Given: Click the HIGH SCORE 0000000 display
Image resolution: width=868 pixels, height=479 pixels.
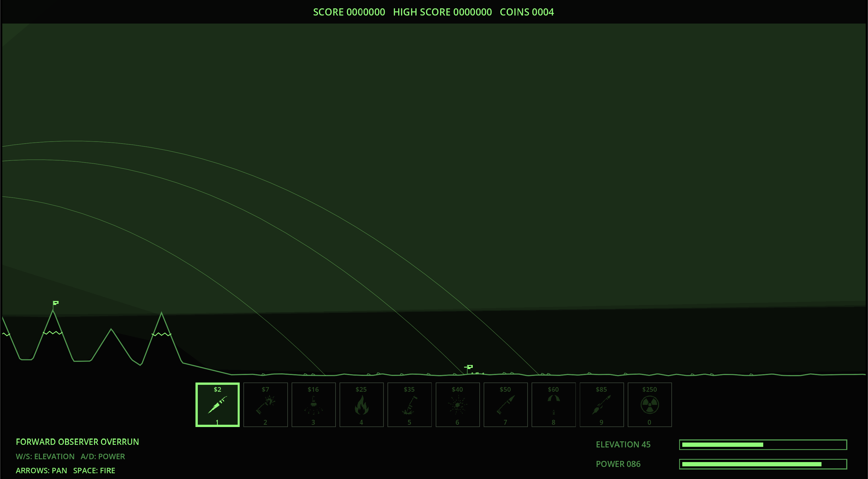Looking at the screenshot, I should tap(442, 12).
